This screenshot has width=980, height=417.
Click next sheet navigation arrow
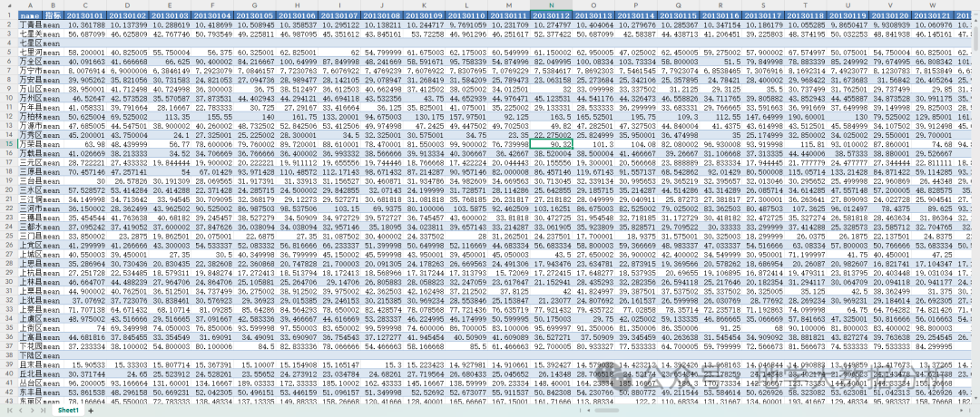(x=33, y=410)
